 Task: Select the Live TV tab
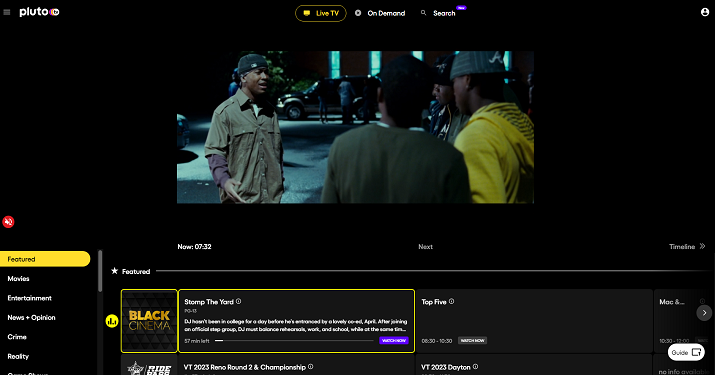click(321, 13)
